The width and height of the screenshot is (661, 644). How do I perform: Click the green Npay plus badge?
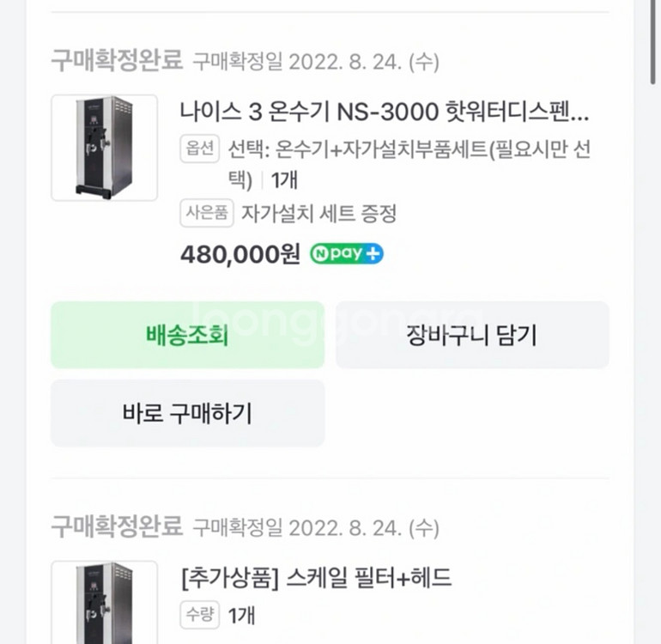(x=346, y=254)
